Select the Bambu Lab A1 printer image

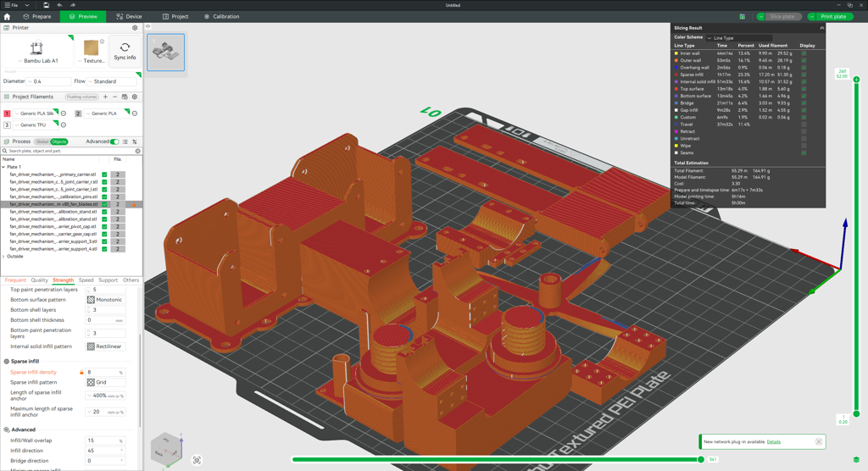pyautogui.click(x=37, y=47)
